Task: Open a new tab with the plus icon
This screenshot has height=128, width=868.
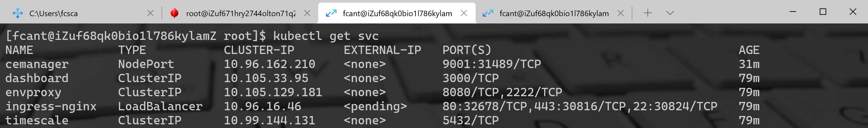Action: [648, 13]
